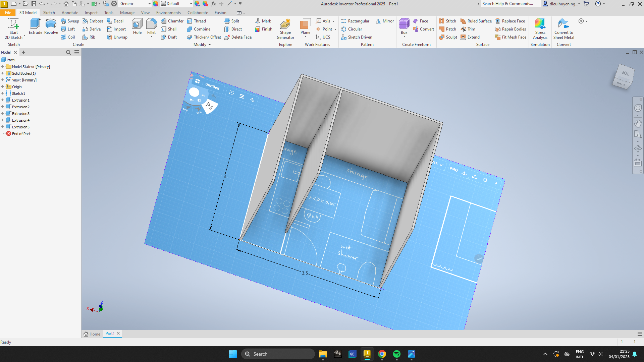The height and width of the screenshot is (362, 644).
Task: Go to the Manage tab
Action: 127,13
